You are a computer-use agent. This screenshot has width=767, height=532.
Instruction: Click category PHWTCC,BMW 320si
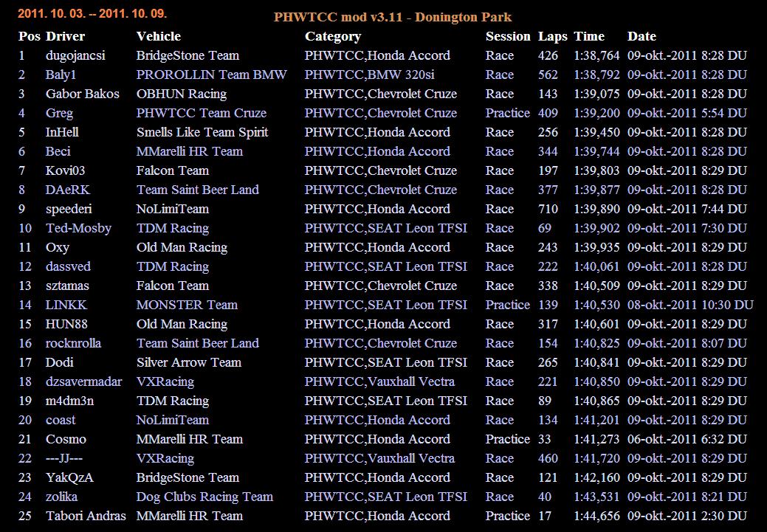[x=369, y=75]
